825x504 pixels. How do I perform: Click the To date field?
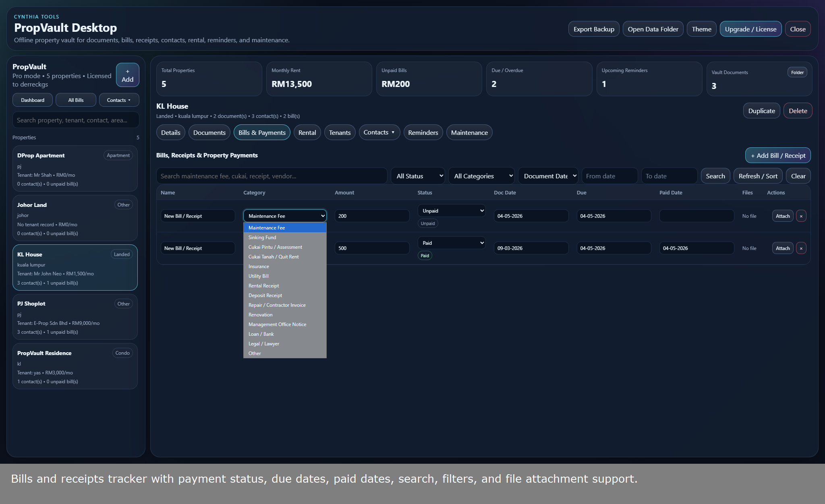click(x=669, y=176)
